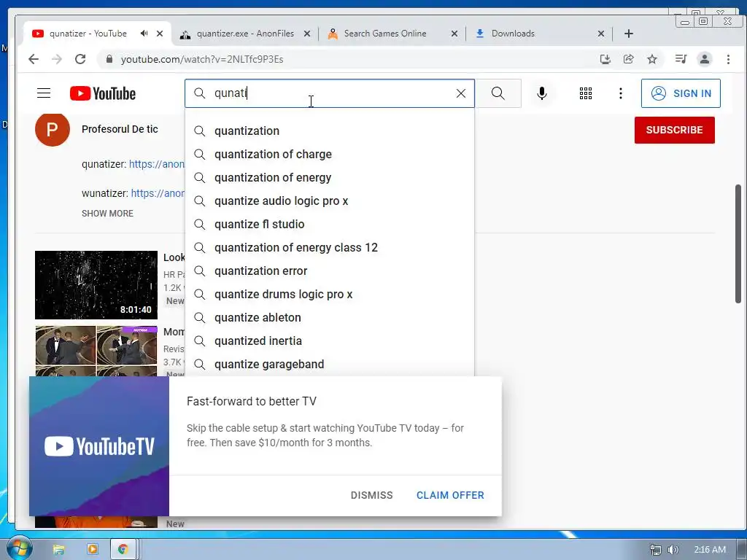Open a new tab with plus

(x=629, y=34)
